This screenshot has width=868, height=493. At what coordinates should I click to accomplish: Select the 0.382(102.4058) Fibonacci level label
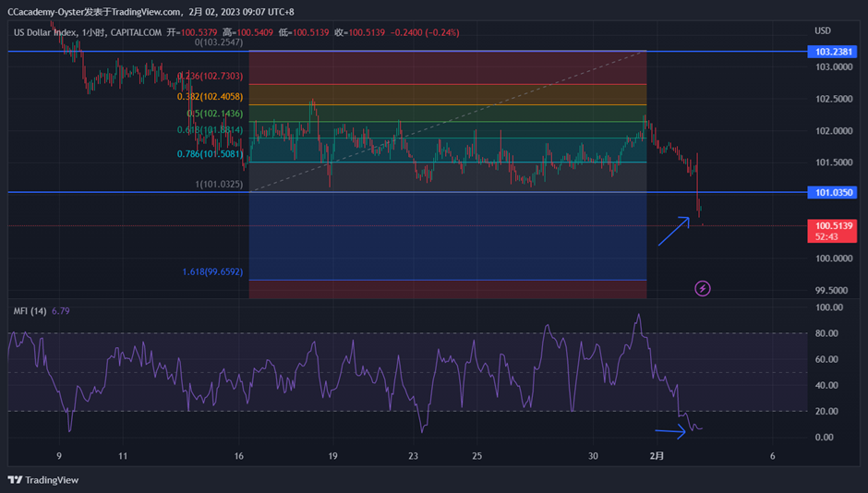(210, 96)
